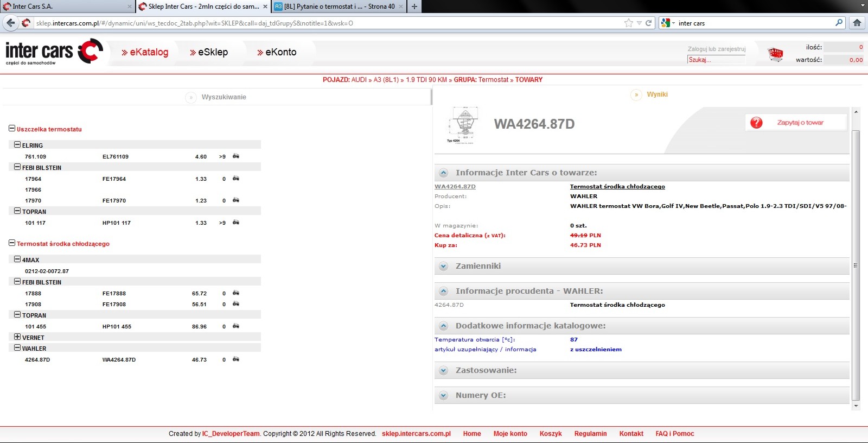Click binoculars icon for HP101 117 row

pyautogui.click(x=236, y=223)
